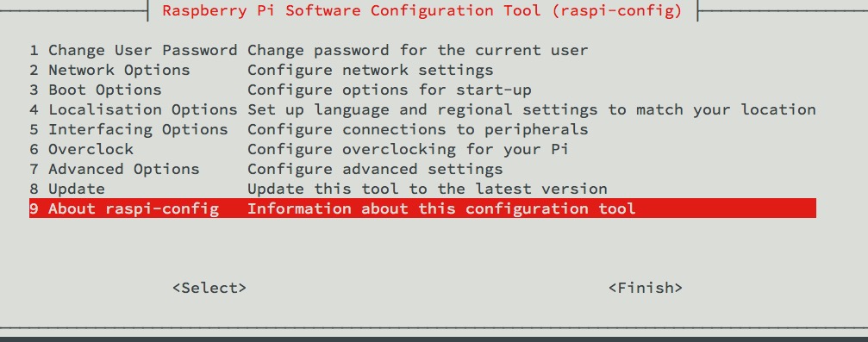Click the <Finish> button

646,288
